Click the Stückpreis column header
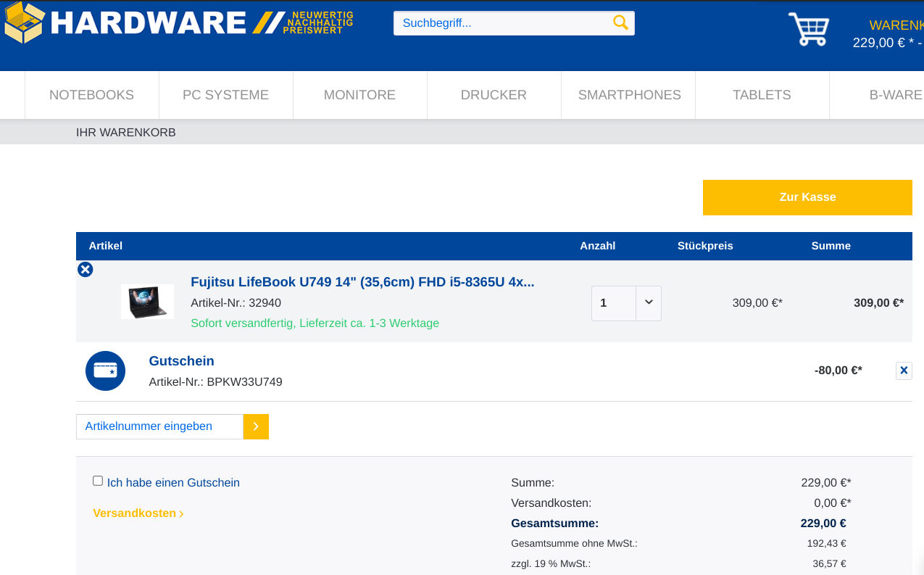The height and width of the screenshot is (575, 924). coord(705,246)
